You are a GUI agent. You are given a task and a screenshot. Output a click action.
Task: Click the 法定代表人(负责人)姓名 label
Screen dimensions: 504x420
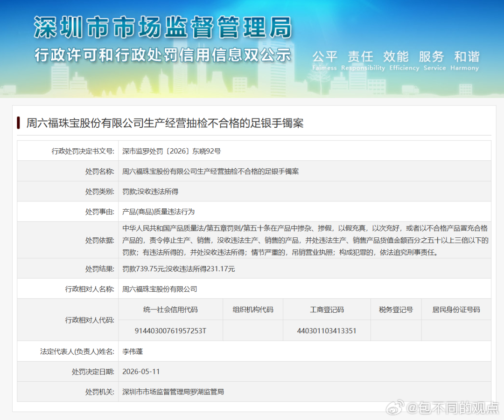[x=77, y=351]
